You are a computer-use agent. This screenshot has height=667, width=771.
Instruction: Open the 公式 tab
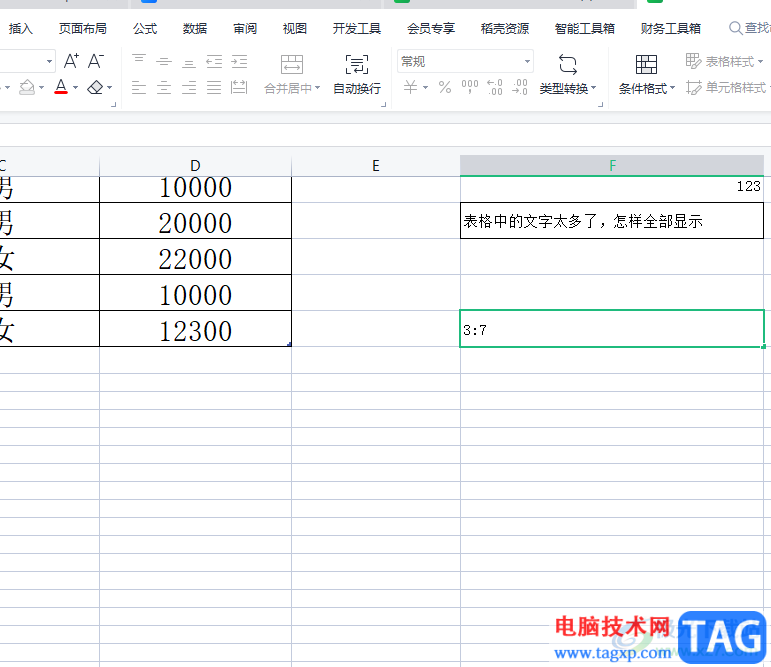145,29
